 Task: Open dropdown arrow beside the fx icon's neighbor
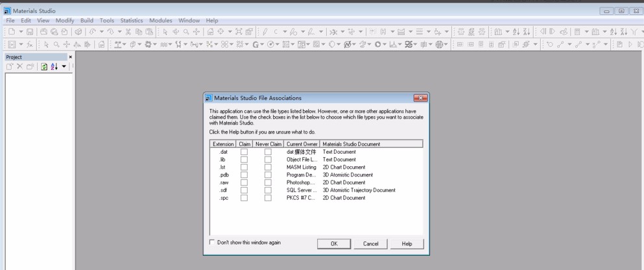(x=21, y=44)
